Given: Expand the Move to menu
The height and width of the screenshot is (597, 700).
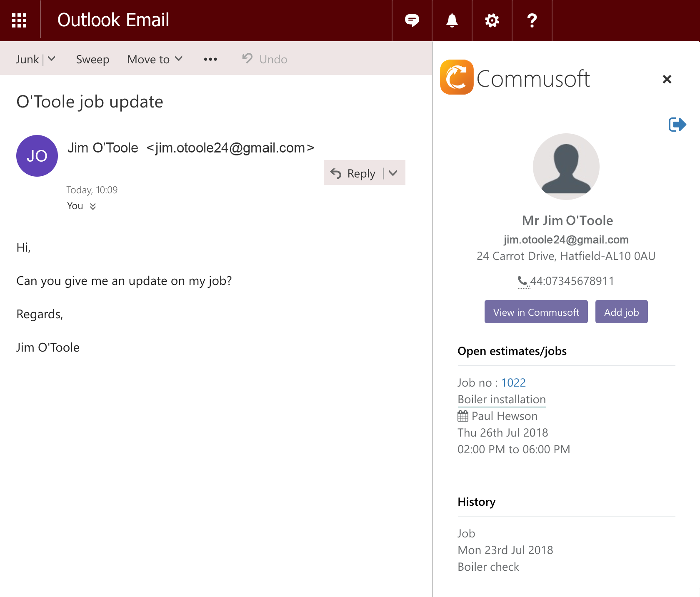Looking at the screenshot, I should (179, 59).
